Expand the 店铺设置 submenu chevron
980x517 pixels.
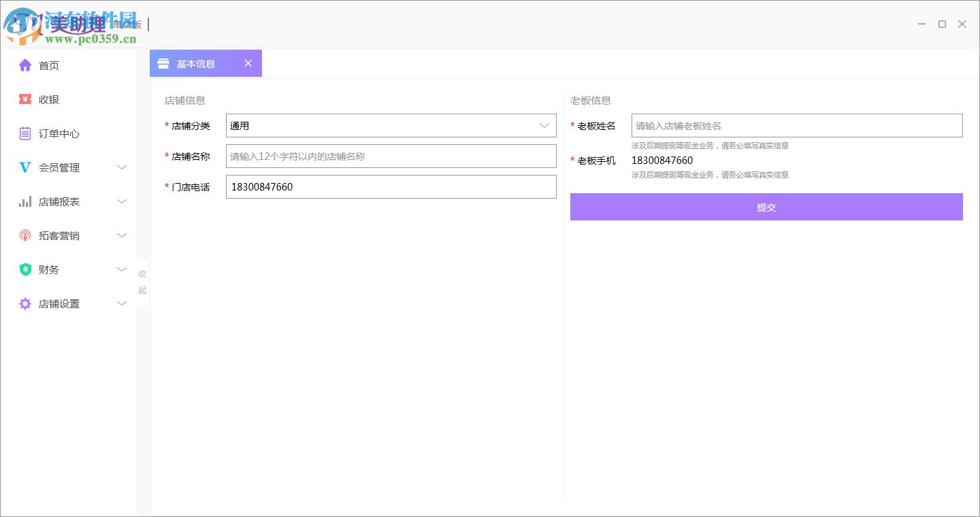coord(122,303)
